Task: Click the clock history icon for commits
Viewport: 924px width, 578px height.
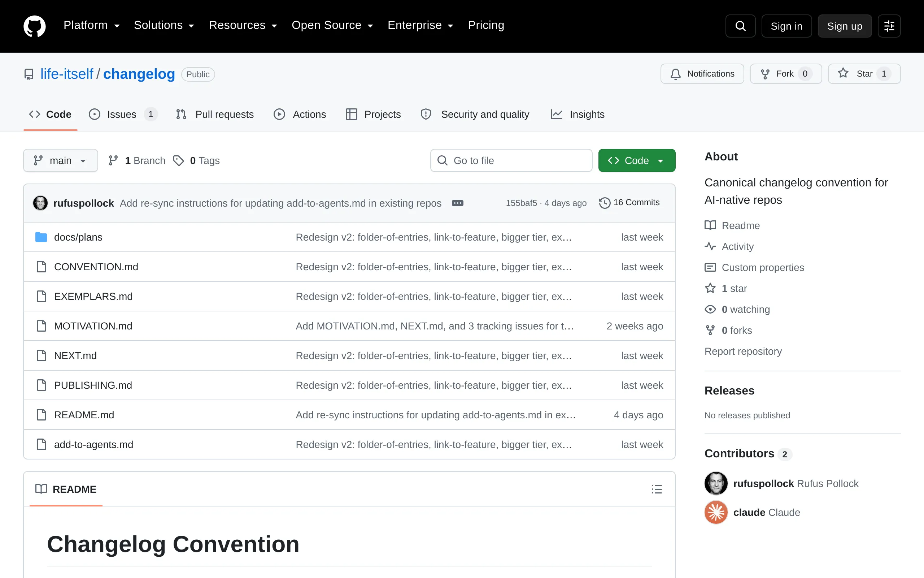Action: [605, 203]
